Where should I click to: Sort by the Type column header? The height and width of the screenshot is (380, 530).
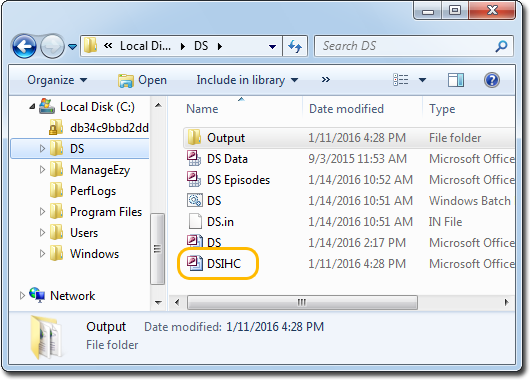coord(442,109)
